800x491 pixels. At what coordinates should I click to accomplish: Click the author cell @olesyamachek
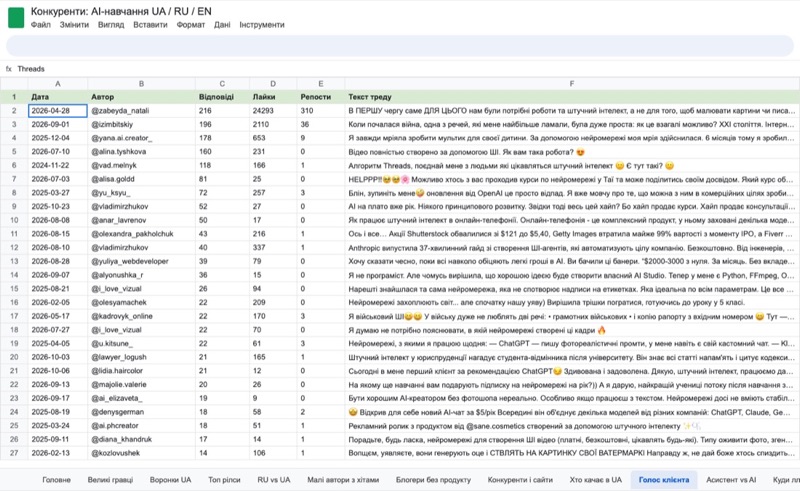pos(141,302)
